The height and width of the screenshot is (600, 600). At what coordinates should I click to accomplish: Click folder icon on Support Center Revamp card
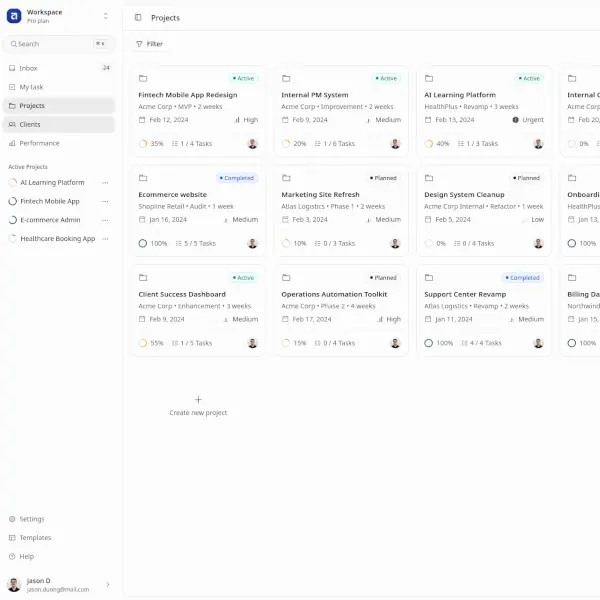429,277
